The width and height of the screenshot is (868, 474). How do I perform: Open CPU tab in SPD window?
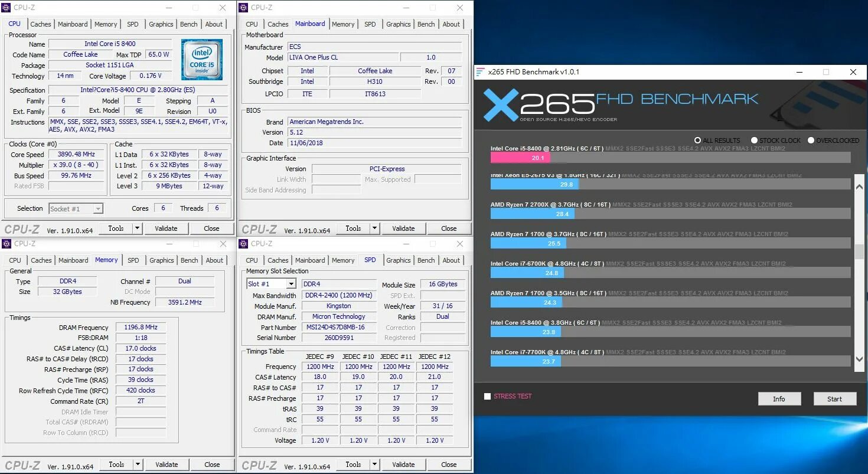pos(252,260)
